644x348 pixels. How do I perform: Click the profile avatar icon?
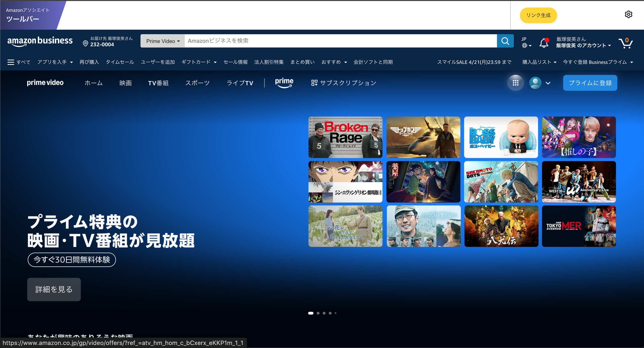[535, 83]
